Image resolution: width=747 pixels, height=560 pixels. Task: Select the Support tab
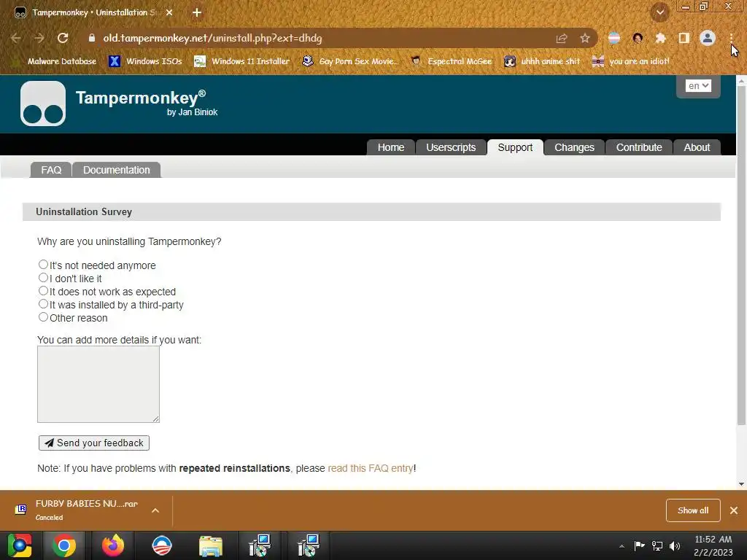click(515, 147)
